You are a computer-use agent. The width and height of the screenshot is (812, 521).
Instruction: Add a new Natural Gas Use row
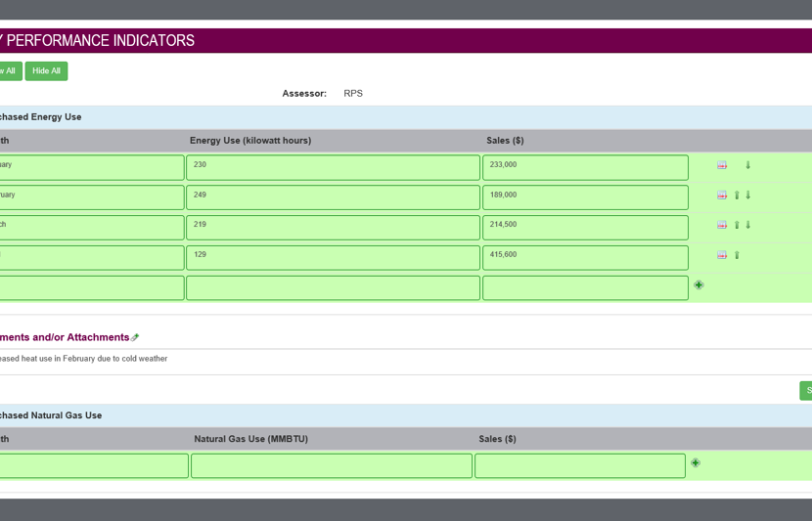click(x=696, y=463)
